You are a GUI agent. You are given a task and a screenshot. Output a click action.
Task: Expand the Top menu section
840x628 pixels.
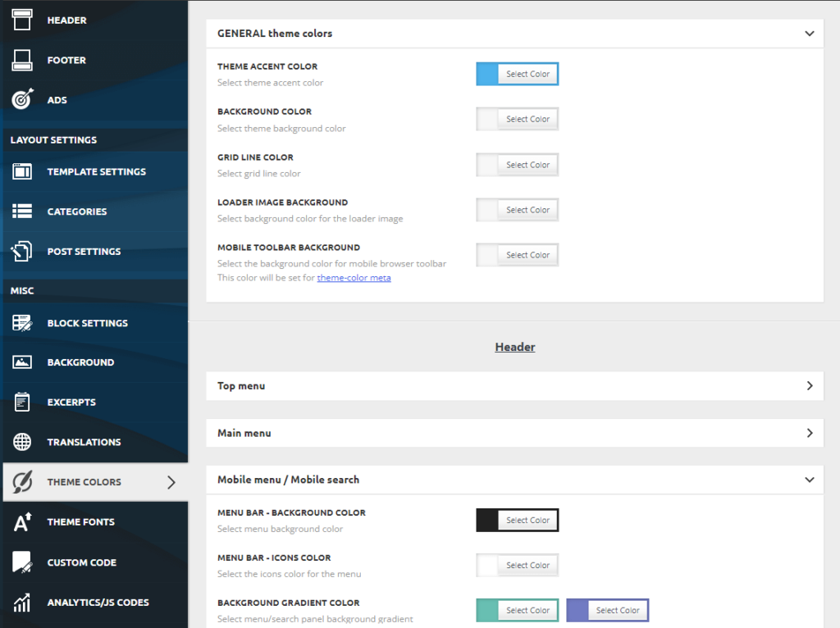tap(515, 386)
